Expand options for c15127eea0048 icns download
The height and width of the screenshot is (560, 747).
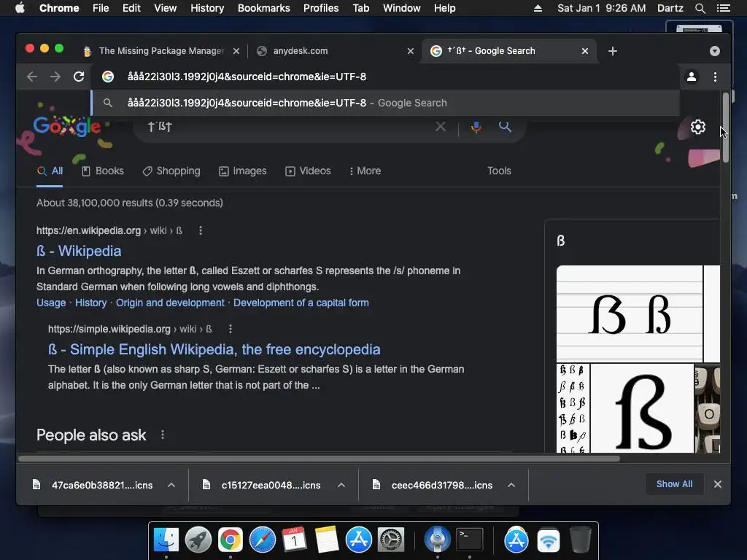[341, 485]
